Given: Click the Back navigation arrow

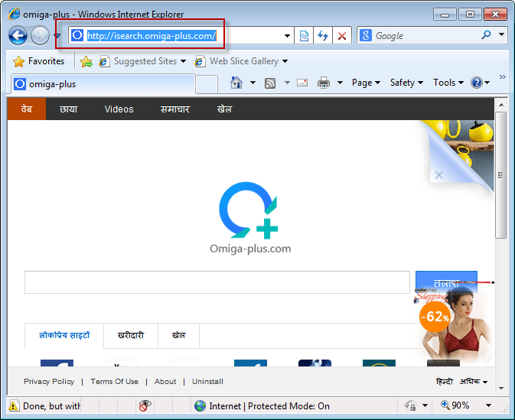Looking at the screenshot, I should (x=18, y=35).
